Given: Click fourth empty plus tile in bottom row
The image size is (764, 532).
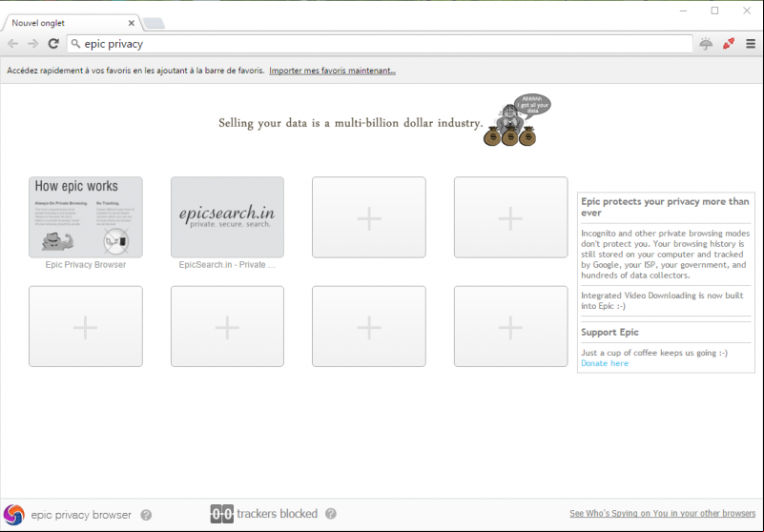Looking at the screenshot, I should [x=510, y=326].
